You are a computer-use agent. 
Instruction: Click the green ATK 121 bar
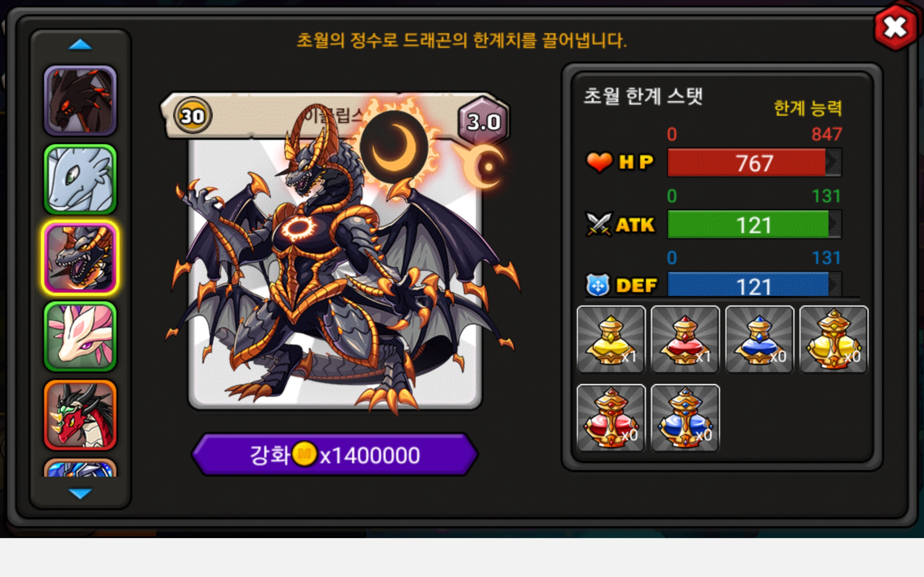click(x=754, y=225)
